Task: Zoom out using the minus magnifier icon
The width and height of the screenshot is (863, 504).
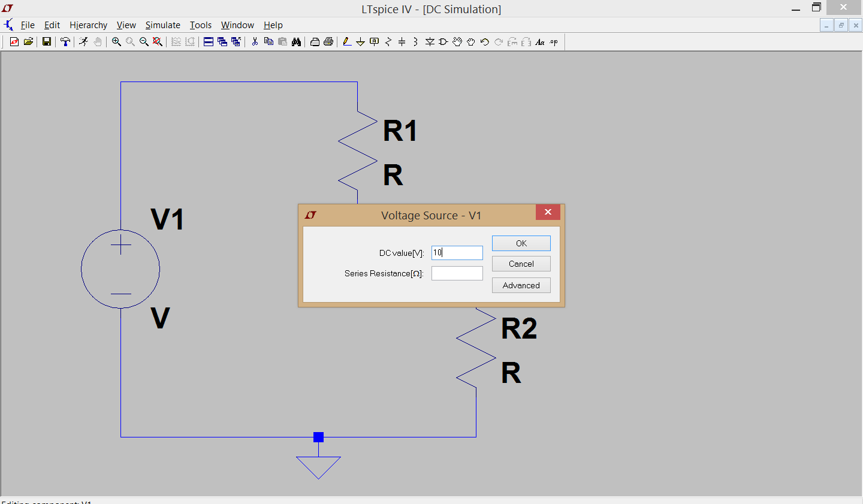Action: point(144,42)
